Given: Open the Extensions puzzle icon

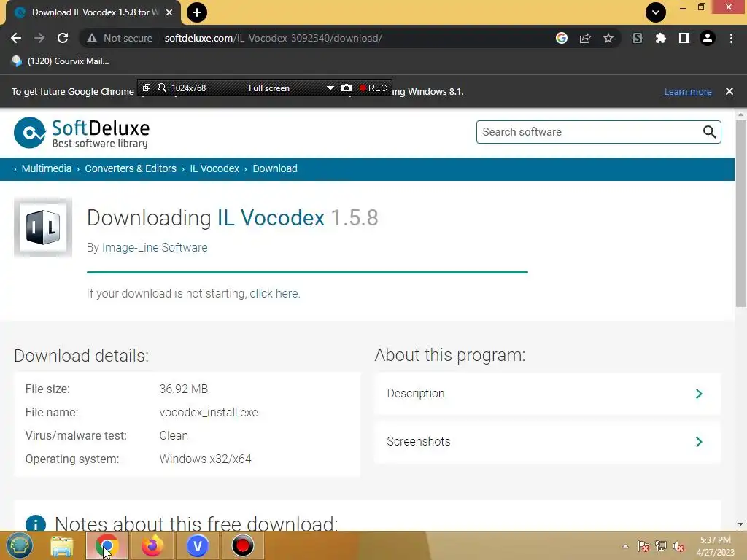Looking at the screenshot, I should pos(661,38).
